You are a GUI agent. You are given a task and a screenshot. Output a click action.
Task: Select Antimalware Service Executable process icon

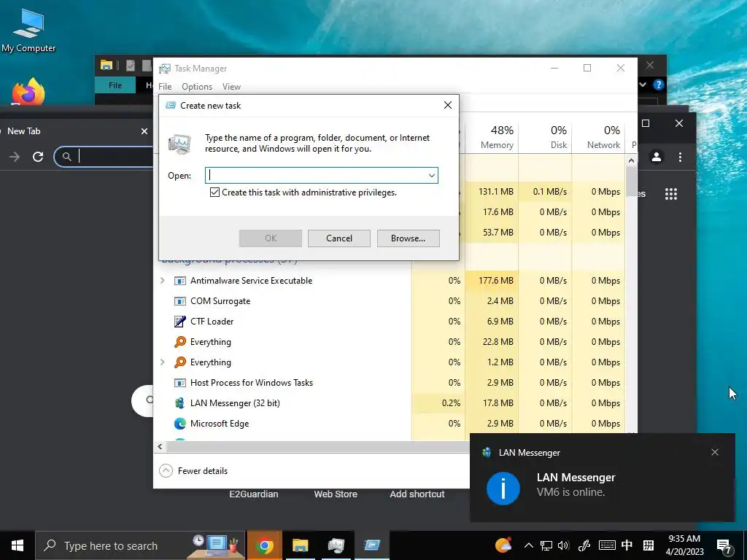(x=180, y=281)
